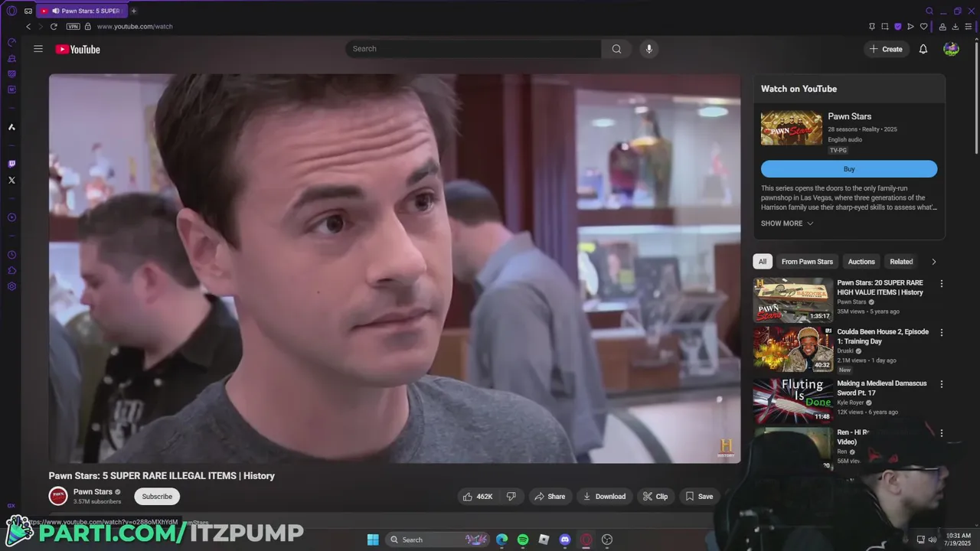980x551 pixels.
Task: Open the account avatar menu
Action: tap(951, 49)
